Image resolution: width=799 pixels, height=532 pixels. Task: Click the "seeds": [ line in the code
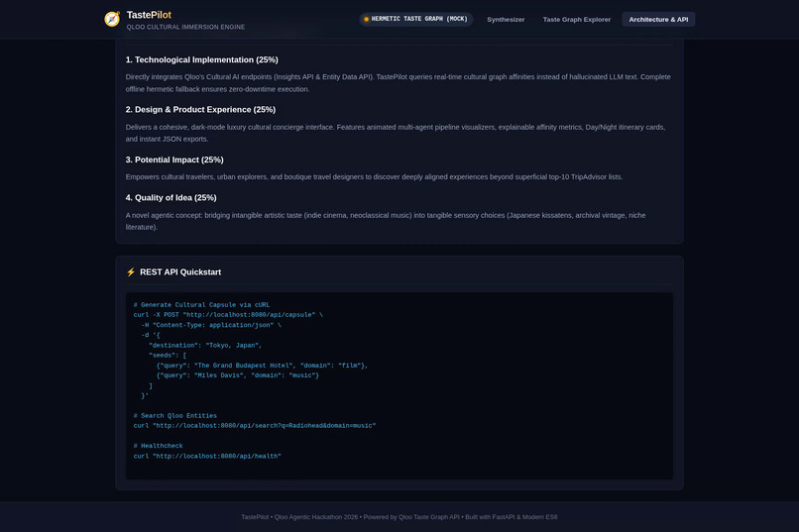(x=168, y=356)
